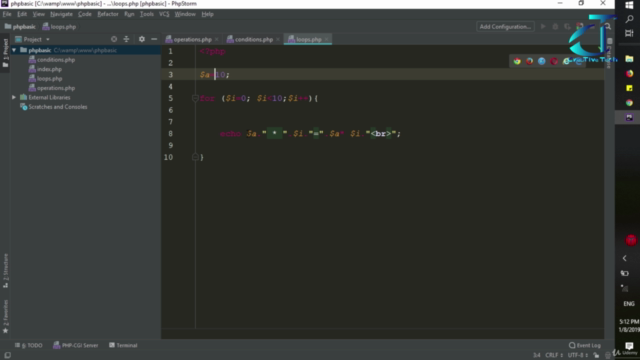Open File Explorer from taskbar
This screenshot has width=640, height=360.
[629, 59]
